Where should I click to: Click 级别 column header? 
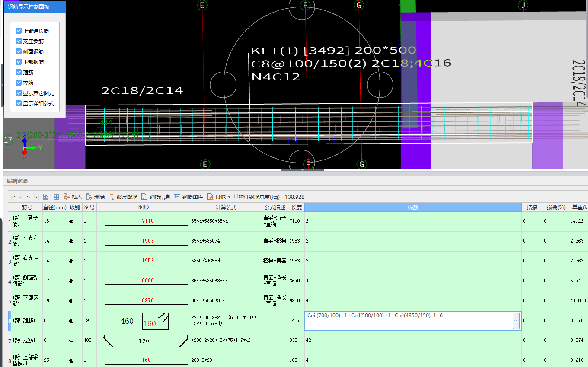click(74, 207)
